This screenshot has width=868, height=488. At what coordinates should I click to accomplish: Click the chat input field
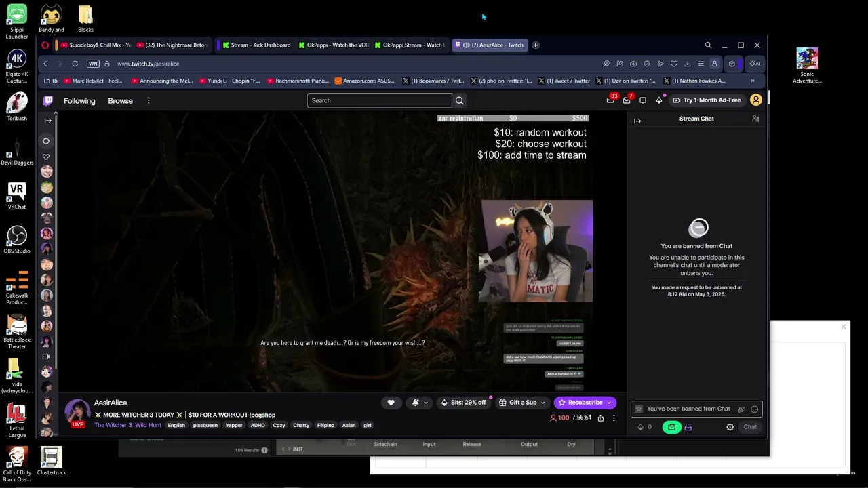[x=696, y=409]
